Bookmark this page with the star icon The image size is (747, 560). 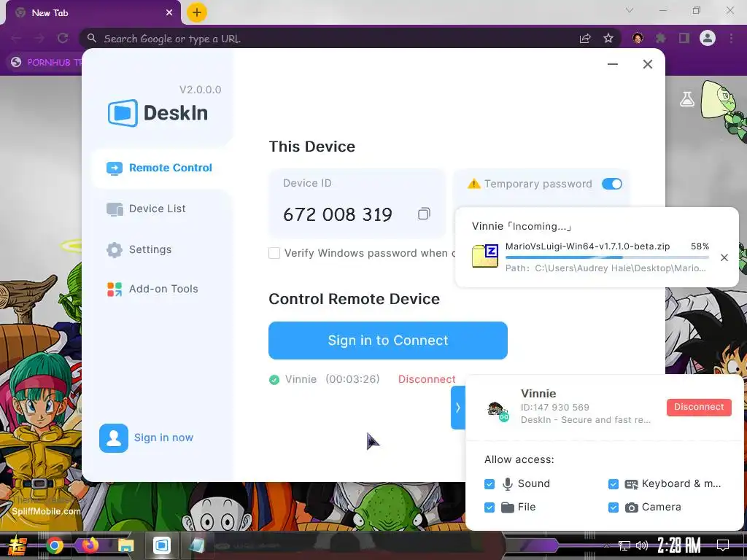tap(608, 38)
